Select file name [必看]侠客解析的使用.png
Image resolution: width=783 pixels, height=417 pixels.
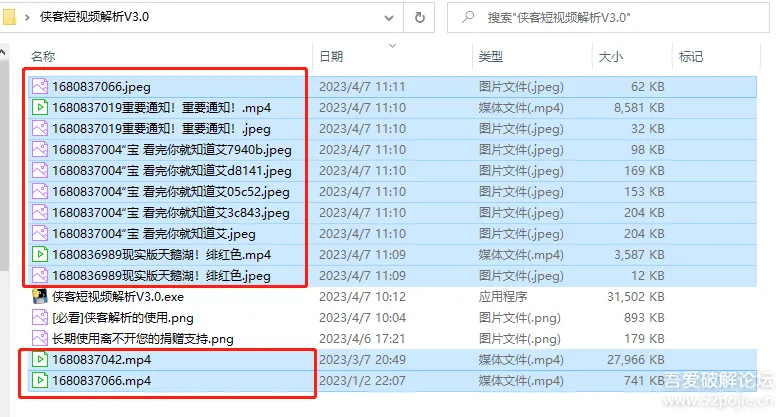pyautogui.click(x=123, y=318)
